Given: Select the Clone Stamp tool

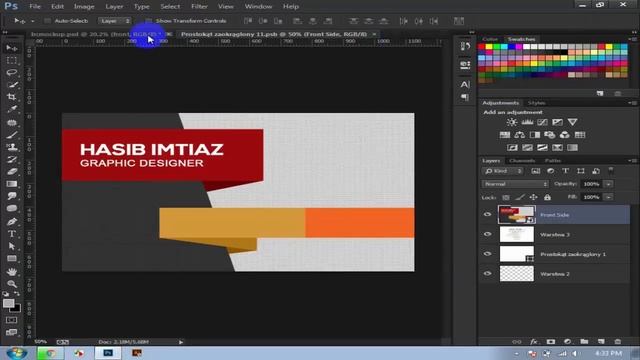Looking at the screenshot, I should [12, 147].
